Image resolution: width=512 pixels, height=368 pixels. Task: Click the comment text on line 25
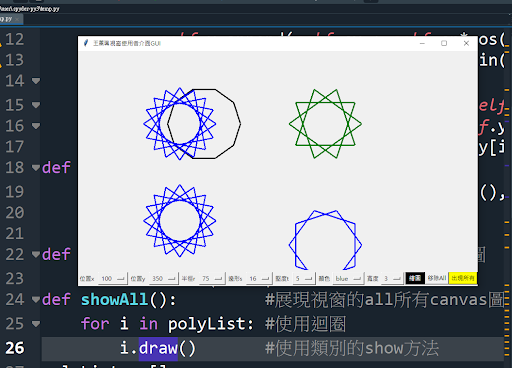[305, 324]
